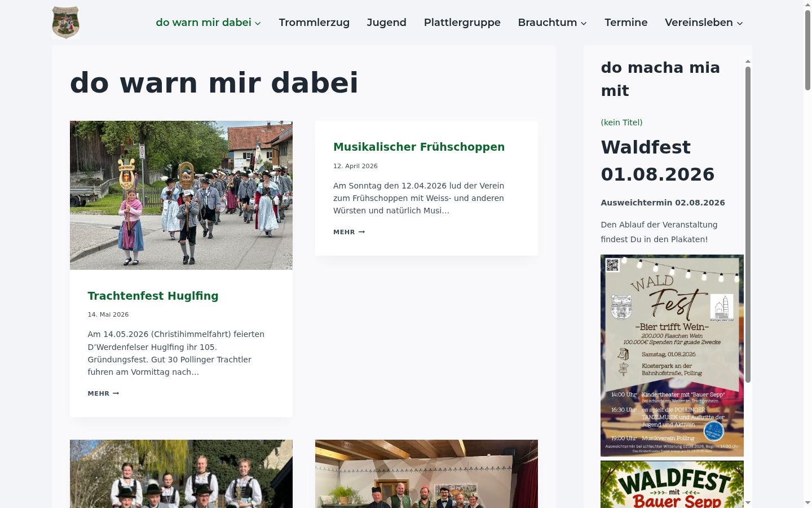Click the '14. Mai 2026' date text
This screenshot has width=812, height=508.
pos(108,314)
